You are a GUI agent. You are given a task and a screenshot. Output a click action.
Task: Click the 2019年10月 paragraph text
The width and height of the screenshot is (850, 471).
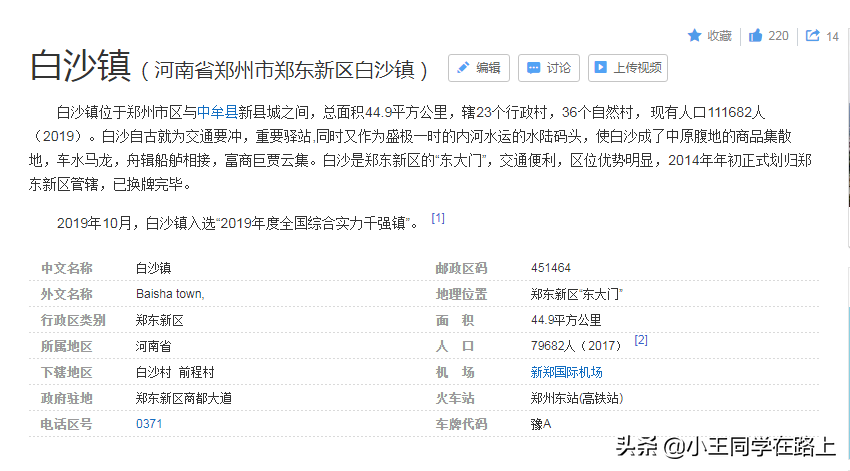click(237, 223)
